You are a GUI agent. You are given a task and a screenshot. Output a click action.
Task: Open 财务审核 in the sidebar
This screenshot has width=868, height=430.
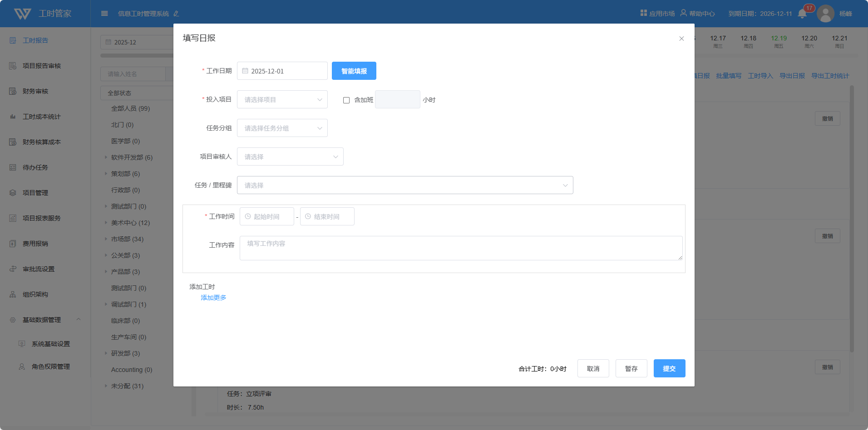tap(35, 91)
